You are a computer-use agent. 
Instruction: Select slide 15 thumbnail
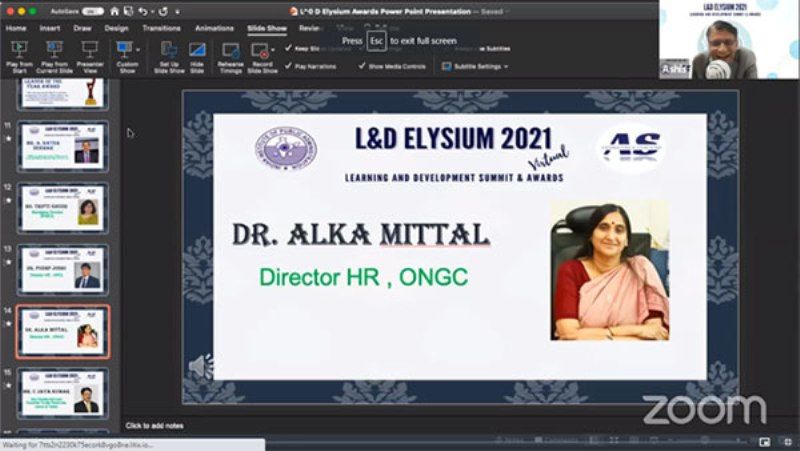pyautogui.click(x=63, y=393)
